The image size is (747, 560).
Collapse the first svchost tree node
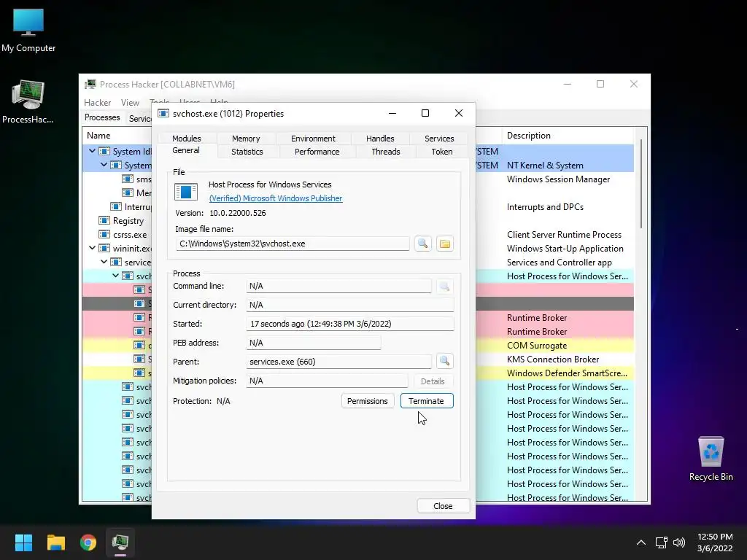pos(115,276)
